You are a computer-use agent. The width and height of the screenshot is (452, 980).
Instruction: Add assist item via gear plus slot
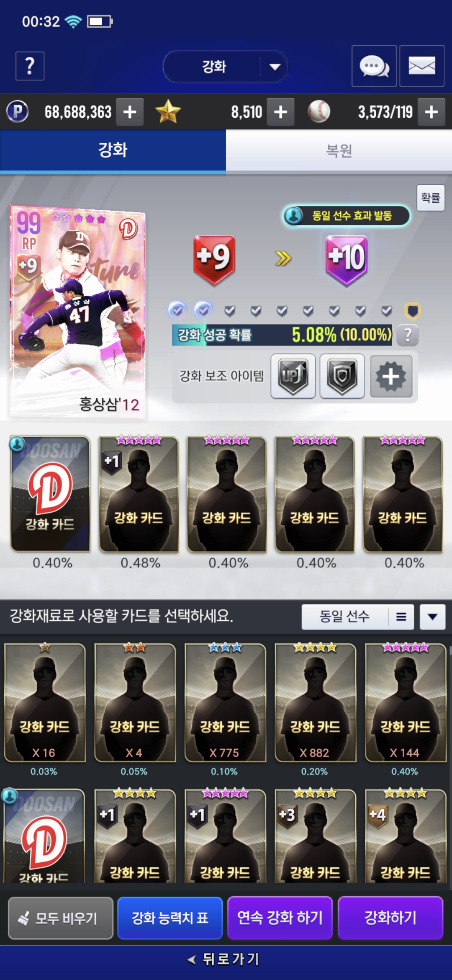pos(391,376)
